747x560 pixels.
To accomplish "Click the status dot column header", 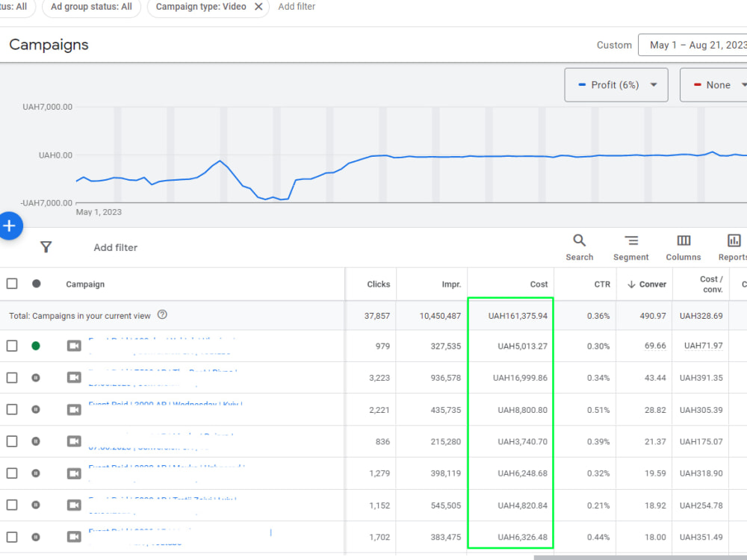I will click(x=36, y=284).
